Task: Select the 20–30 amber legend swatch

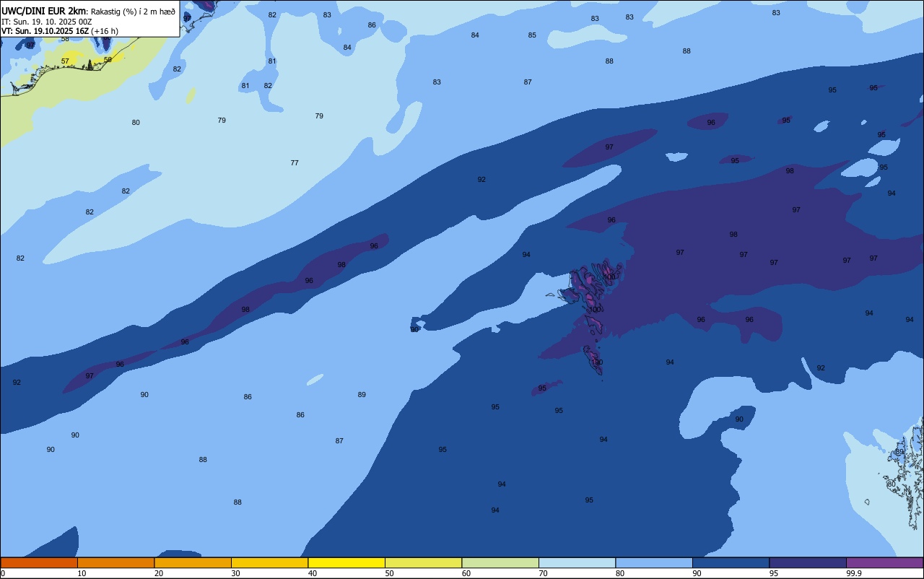Action: tap(193, 562)
